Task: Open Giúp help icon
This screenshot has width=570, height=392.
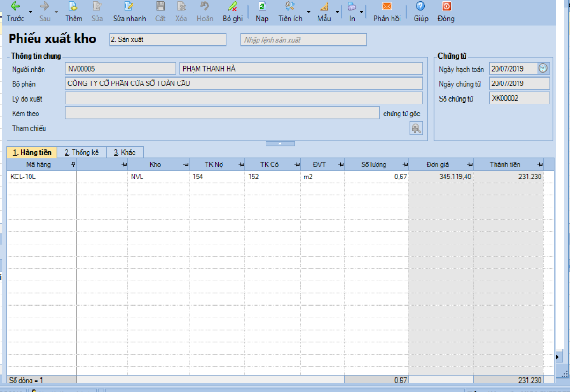Action: [420, 7]
